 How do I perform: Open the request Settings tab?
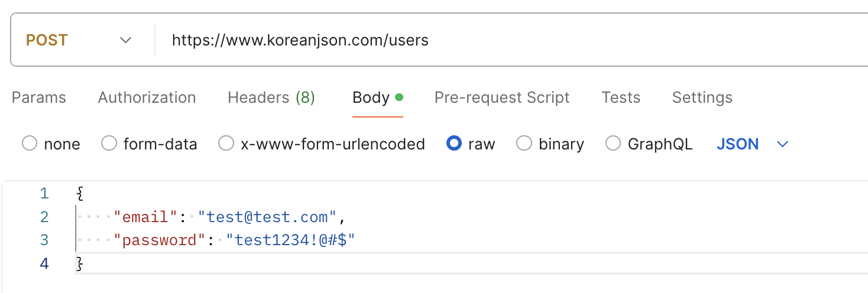(x=702, y=97)
